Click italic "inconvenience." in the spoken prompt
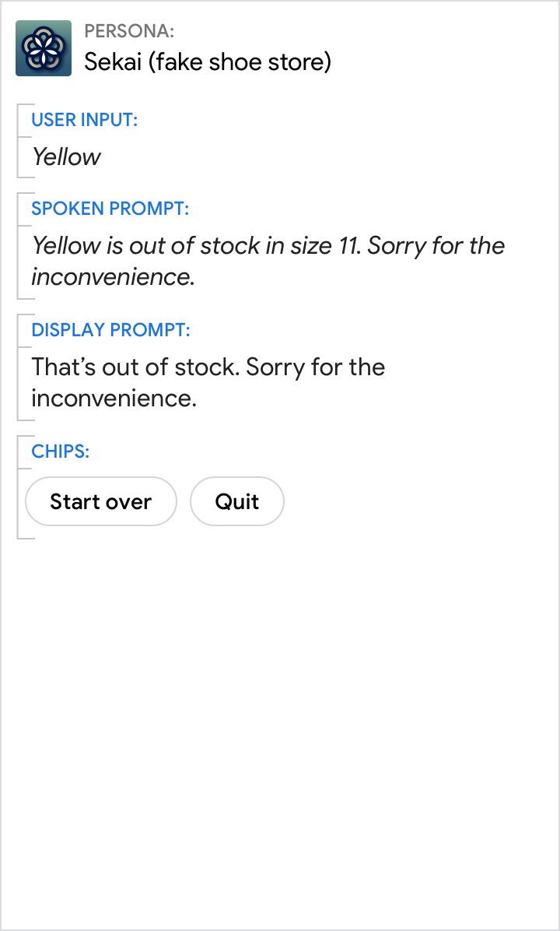560x931 pixels. pyautogui.click(x=113, y=277)
